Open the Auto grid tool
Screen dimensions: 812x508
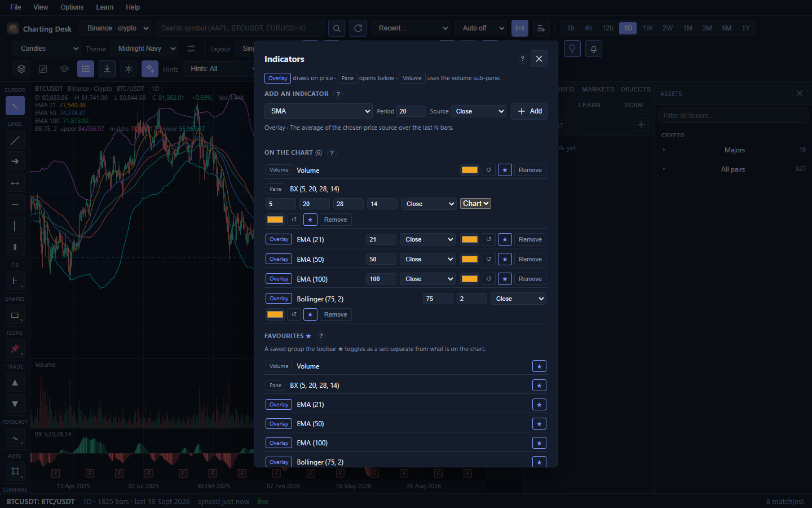coord(15,471)
